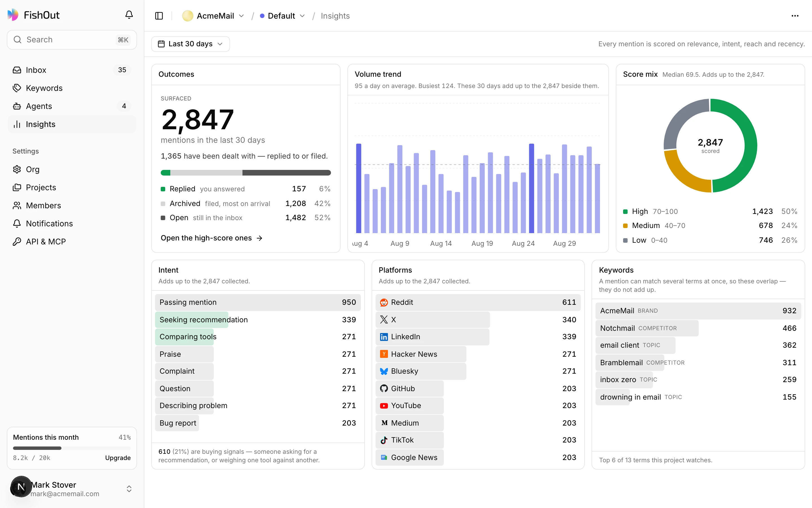
Task: Click the FishOut logo
Action: point(33,15)
